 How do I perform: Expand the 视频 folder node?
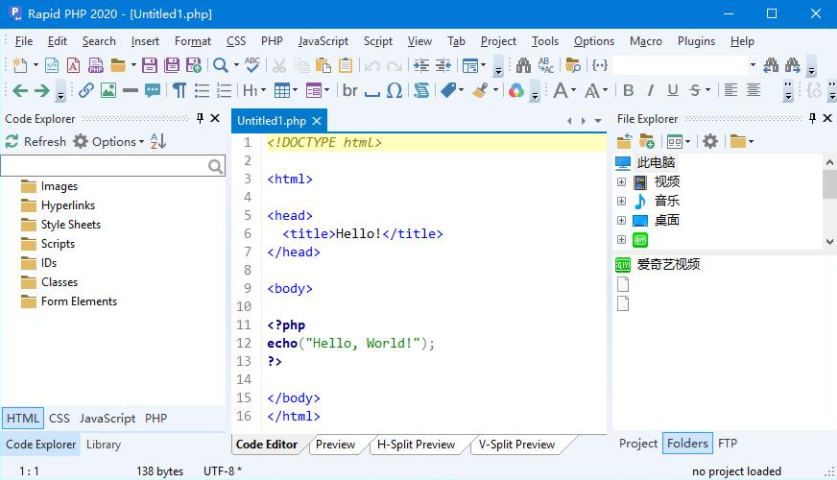[x=621, y=182]
